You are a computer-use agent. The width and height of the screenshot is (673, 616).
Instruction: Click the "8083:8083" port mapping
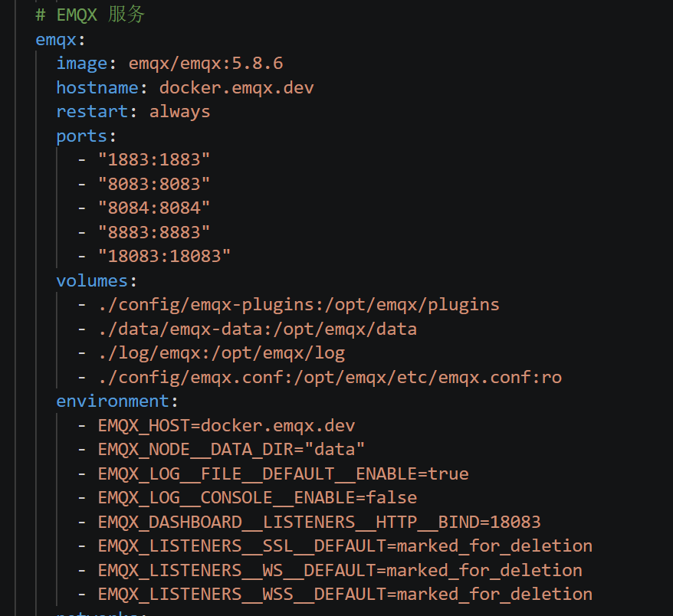[154, 185]
